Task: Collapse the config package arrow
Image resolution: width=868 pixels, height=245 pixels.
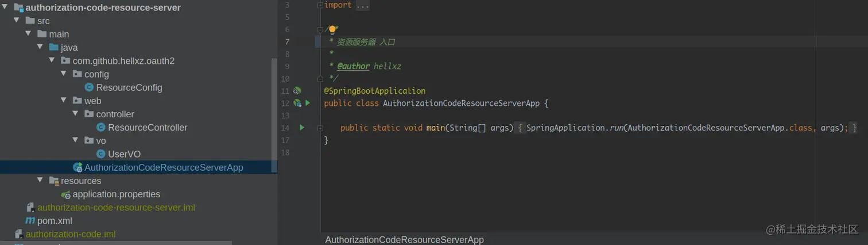Action: pos(64,74)
